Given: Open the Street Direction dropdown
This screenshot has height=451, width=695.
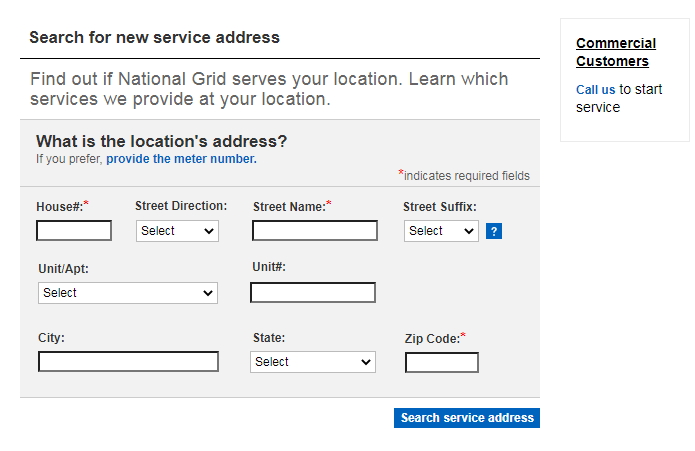Looking at the screenshot, I should tap(177, 231).
